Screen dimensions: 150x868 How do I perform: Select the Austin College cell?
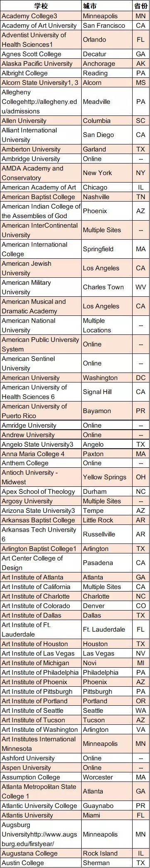click(41, 863)
